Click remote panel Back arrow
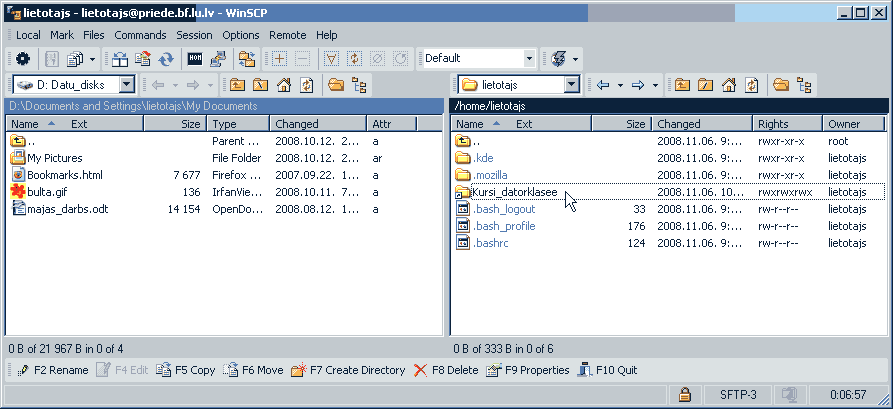Image resolution: width=893 pixels, height=409 pixels. tap(603, 85)
